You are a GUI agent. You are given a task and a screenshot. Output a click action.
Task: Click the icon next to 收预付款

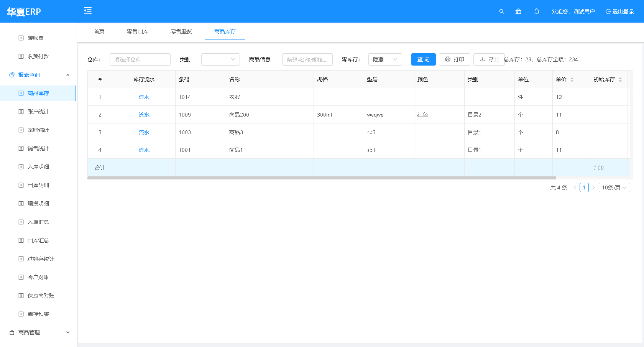[21, 56]
